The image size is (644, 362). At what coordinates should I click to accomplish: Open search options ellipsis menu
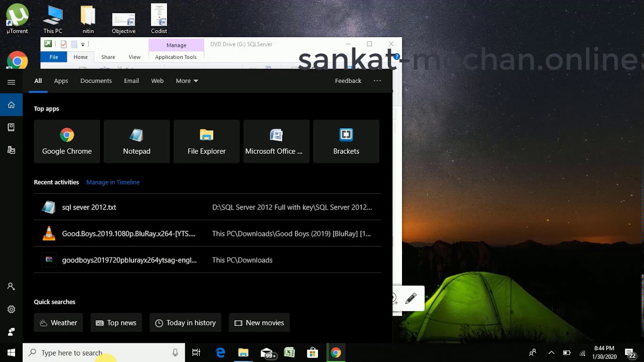pyautogui.click(x=377, y=80)
